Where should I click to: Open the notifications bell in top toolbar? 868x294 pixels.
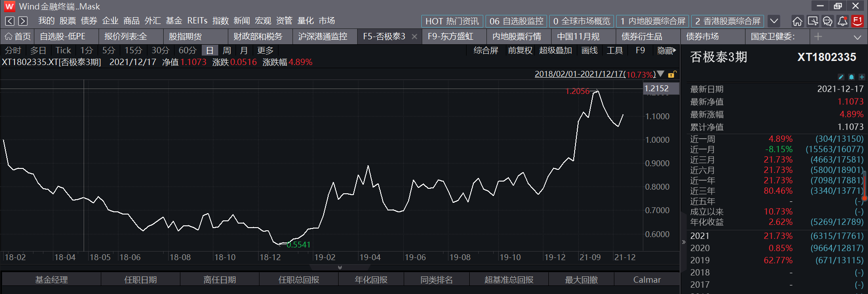pyautogui.click(x=842, y=21)
